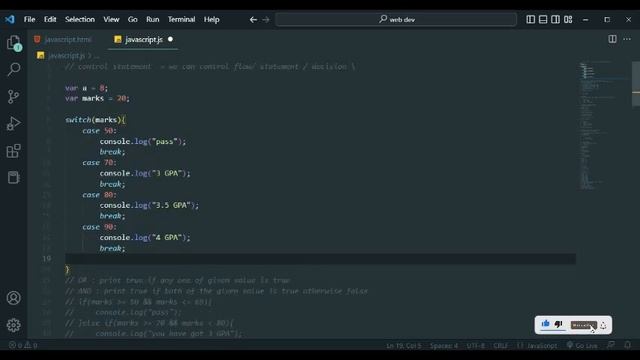Change the CRLF end-of-line setting
Image resolution: width=640 pixels, height=360 pixels.
(x=500, y=345)
